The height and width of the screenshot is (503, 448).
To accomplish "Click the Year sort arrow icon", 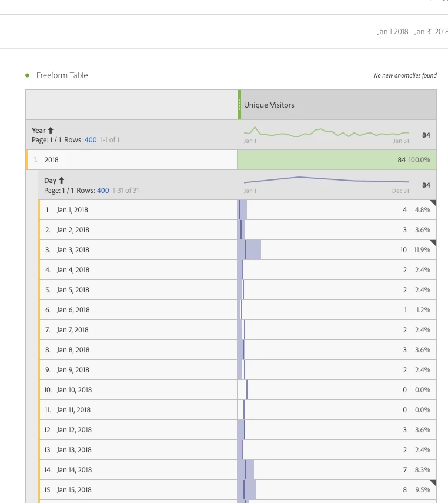I will (51, 130).
